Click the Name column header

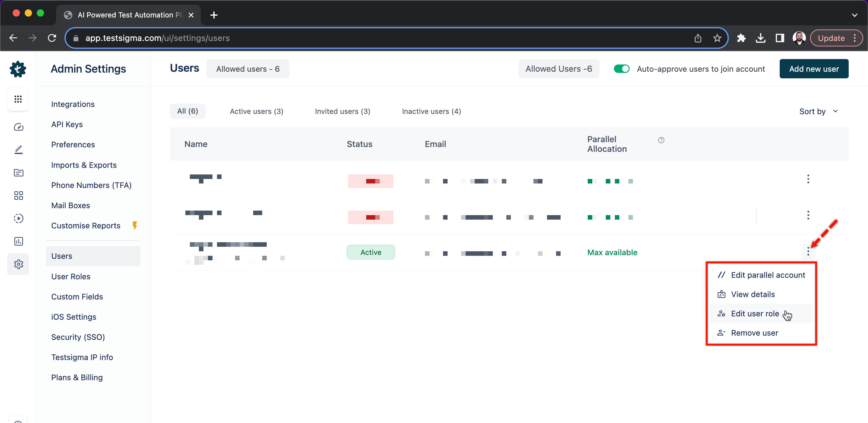196,144
